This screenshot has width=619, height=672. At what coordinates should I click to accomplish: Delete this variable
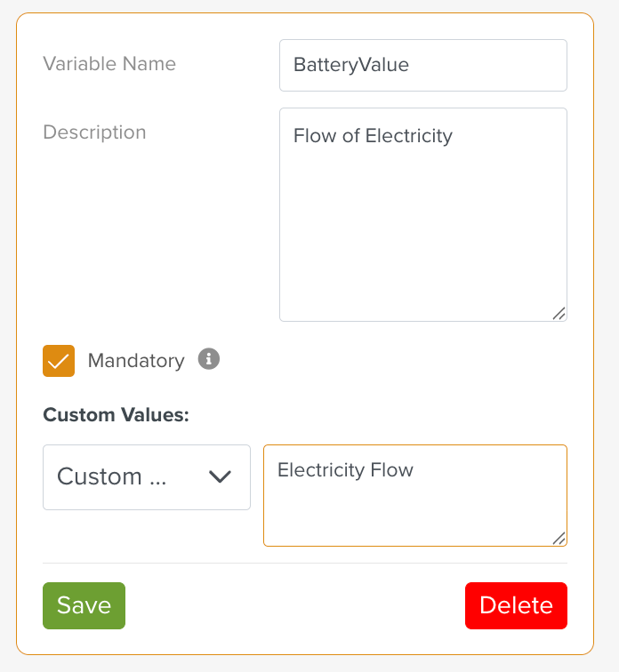coord(516,605)
